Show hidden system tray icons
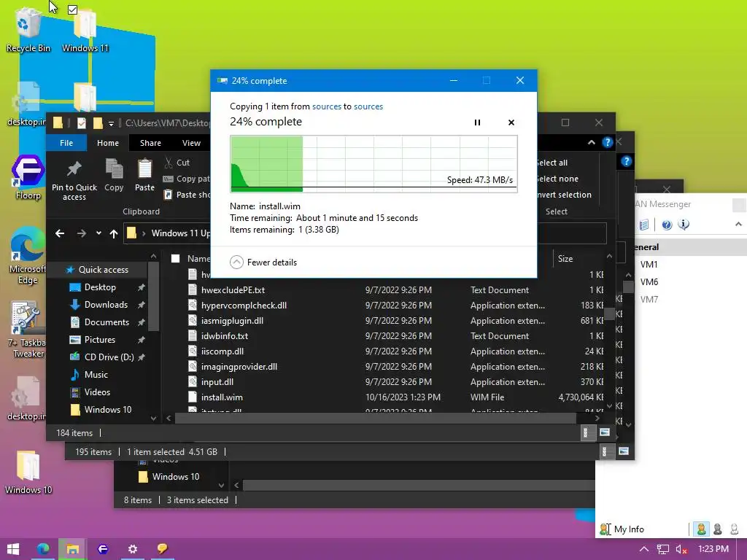Viewport: 747px width, 560px height. 643,549
